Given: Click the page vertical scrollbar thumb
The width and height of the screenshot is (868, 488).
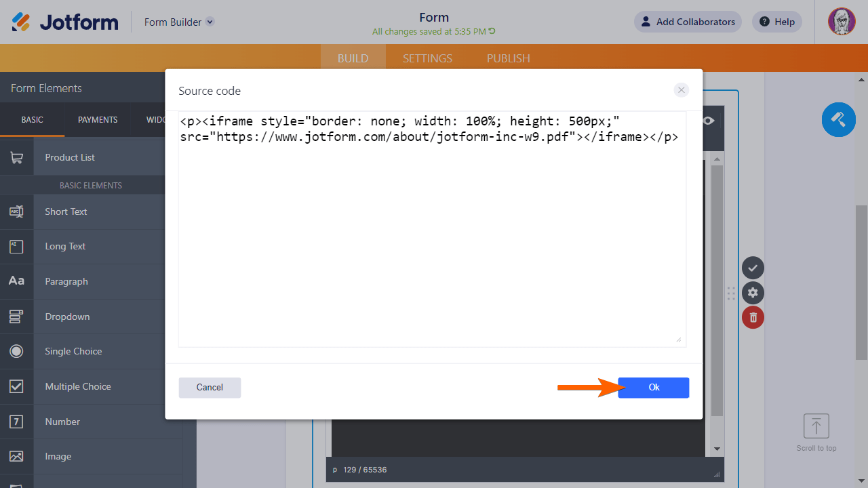Looking at the screenshot, I should pyautogui.click(x=861, y=281).
